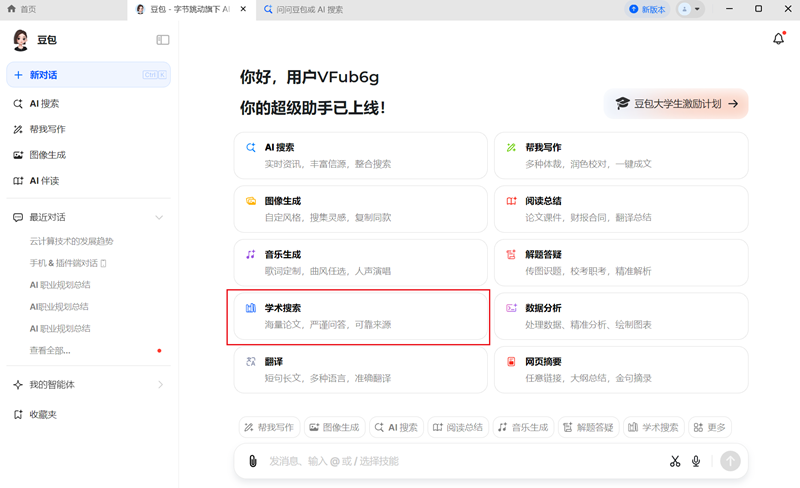The width and height of the screenshot is (800, 488).
Task: Click the 阅读总结 card icon
Action: pyautogui.click(x=511, y=201)
